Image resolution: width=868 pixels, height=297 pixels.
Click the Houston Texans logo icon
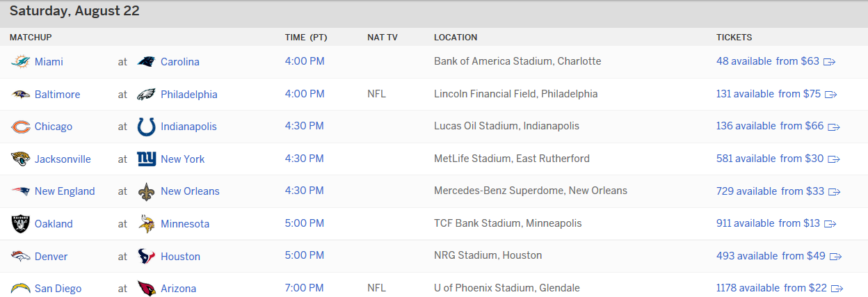[146, 257]
